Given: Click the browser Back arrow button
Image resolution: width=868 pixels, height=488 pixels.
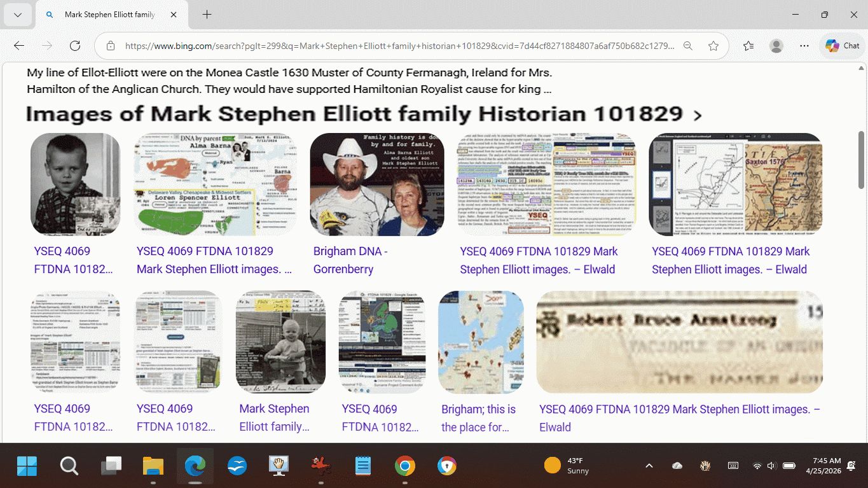Looking at the screenshot, I should click(x=19, y=46).
